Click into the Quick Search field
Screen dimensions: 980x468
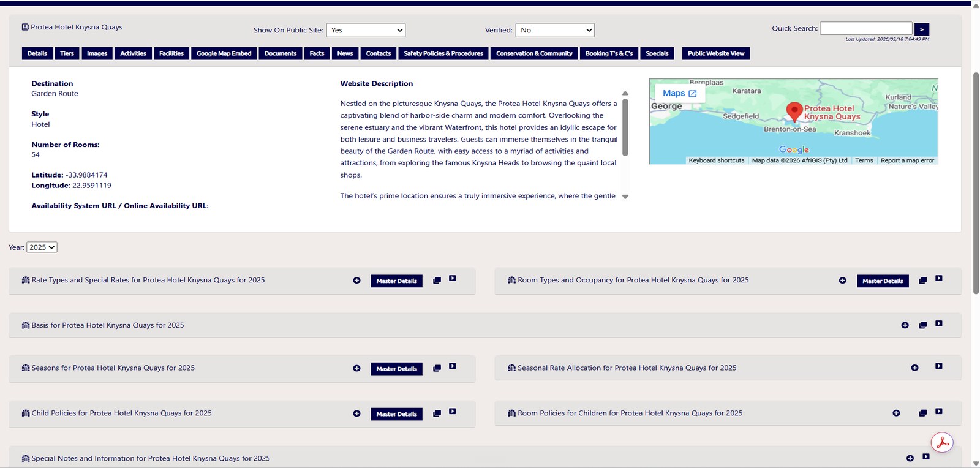pyautogui.click(x=866, y=28)
